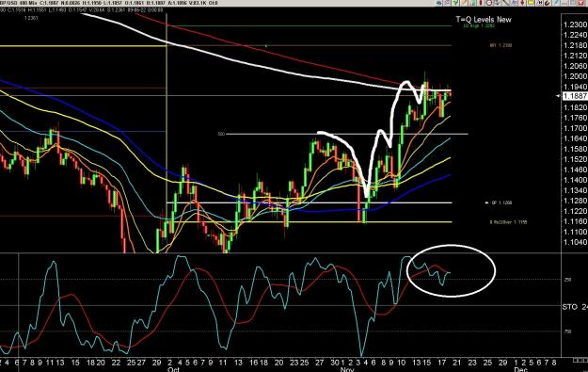
Task: Click the green star-shaped toolbar icon
Action: click(455, 3)
